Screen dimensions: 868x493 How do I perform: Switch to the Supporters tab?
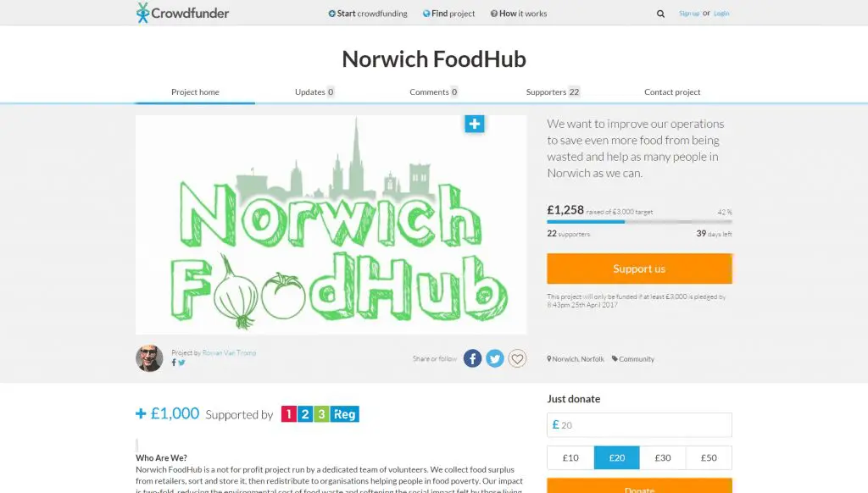click(553, 91)
